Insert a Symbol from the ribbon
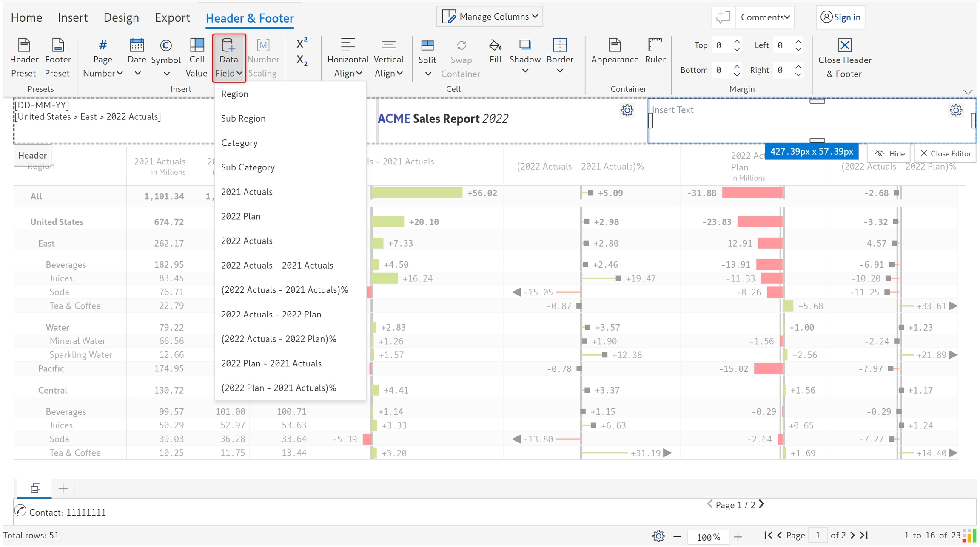The height and width of the screenshot is (547, 980). coord(165,45)
